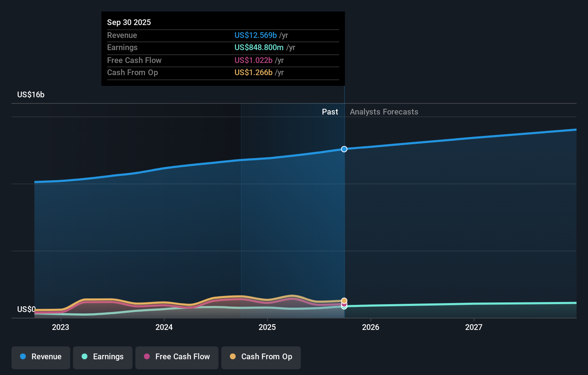
Task: Toggle the Cash From Op series visibility
Action: pos(261,357)
